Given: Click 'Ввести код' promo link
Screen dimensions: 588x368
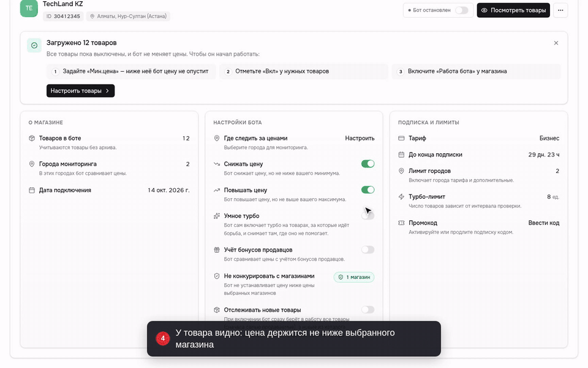Looking at the screenshot, I should (x=544, y=223).
